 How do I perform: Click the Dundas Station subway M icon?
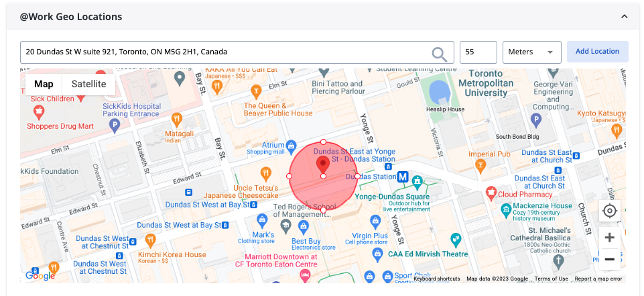pos(403,177)
